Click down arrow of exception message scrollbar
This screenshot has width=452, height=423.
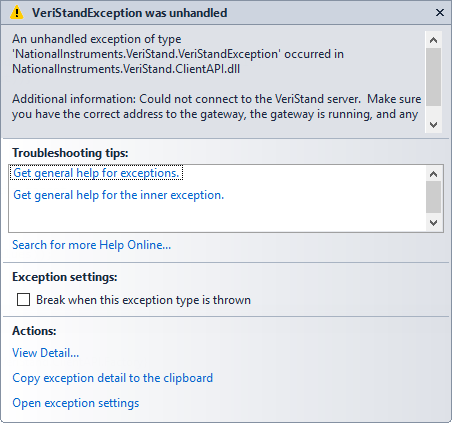(x=433, y=125)
